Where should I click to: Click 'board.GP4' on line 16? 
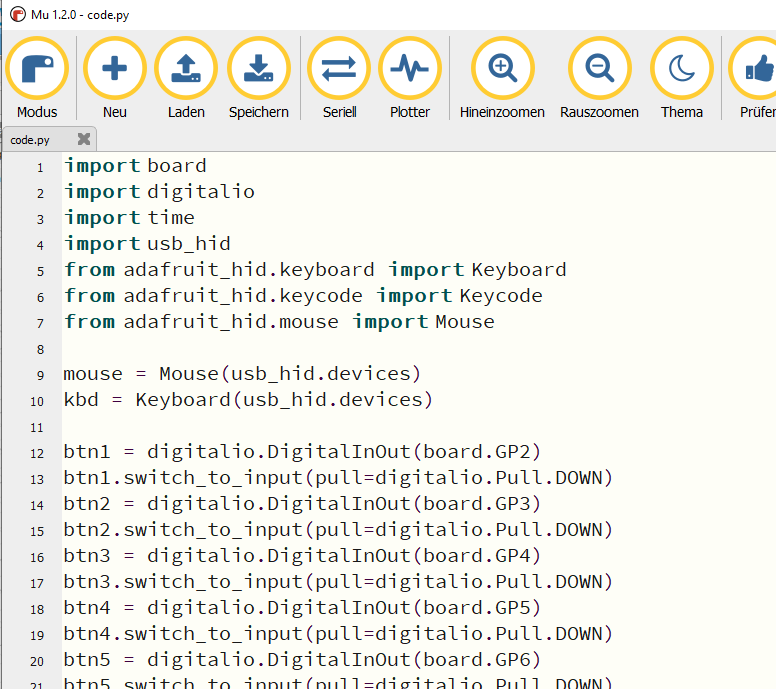476,556
